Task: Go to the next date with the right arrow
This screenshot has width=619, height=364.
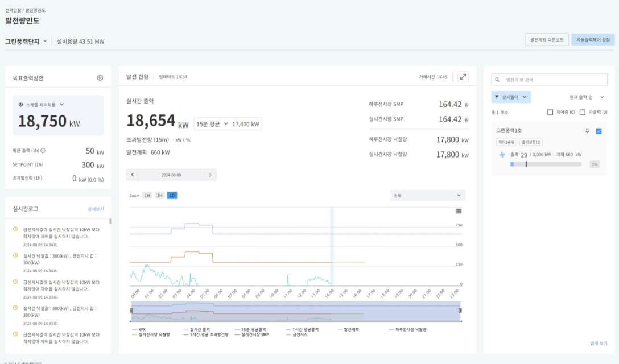Action: (x=210, y=175)
